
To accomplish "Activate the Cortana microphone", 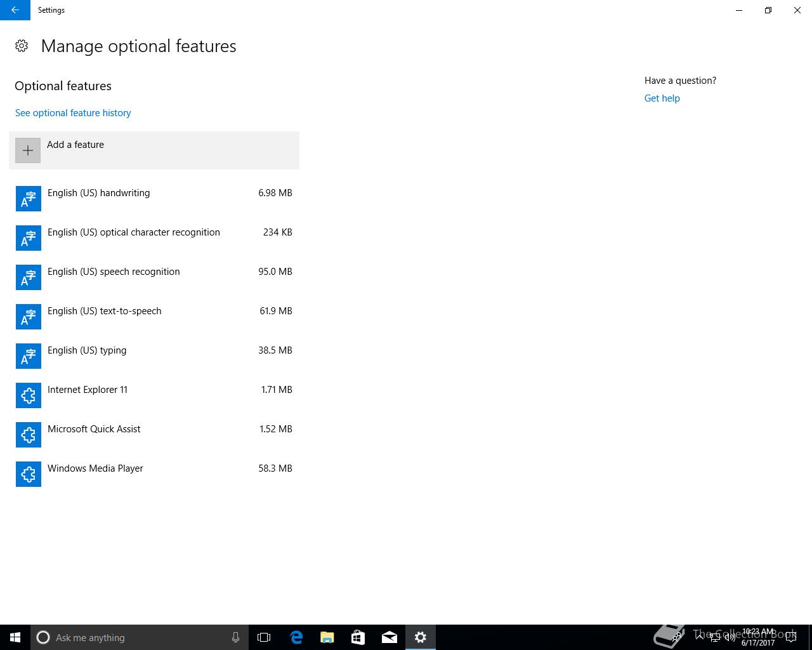I will pos(235,637).
